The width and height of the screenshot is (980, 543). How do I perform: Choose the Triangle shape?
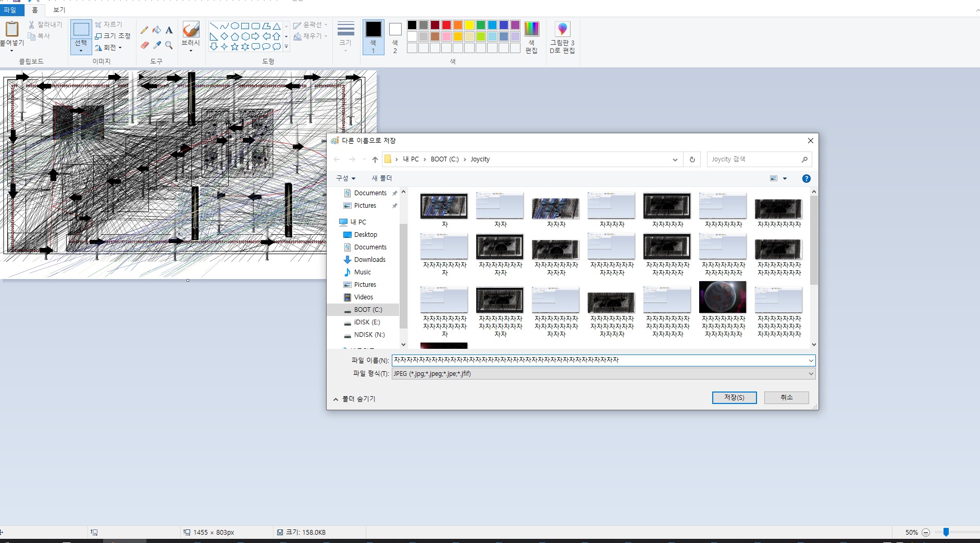pyautogui.click(x=277, y=26)
